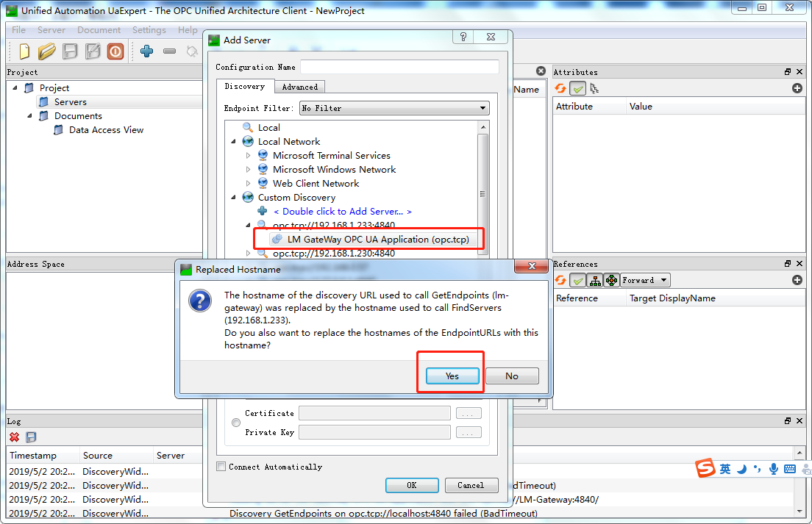Click the save project floppy icon
812x524 pixels.
point(70,51)
